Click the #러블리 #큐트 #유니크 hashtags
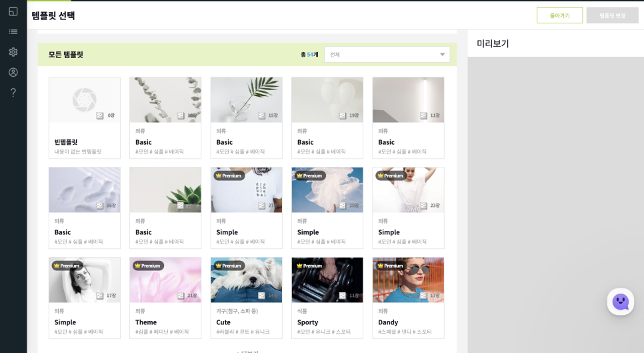 click(243, 332)
